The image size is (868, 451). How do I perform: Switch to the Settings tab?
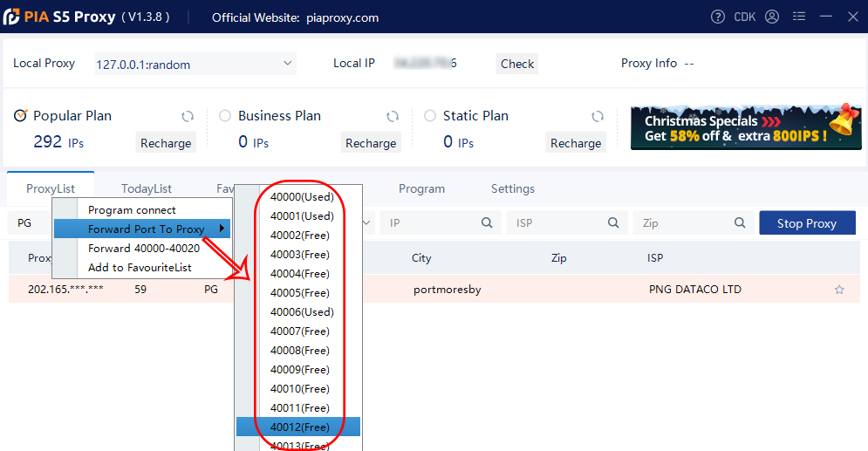click(x=513, y=188)
